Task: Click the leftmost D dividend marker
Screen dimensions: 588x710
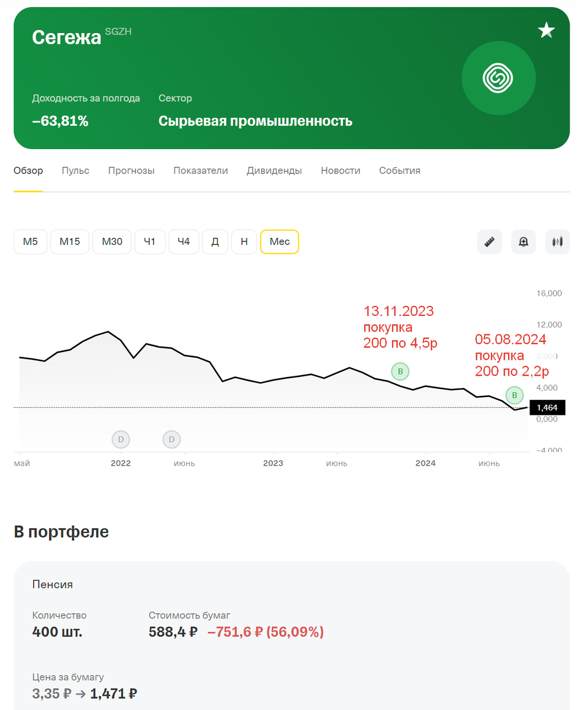Action: coord(121,440)
